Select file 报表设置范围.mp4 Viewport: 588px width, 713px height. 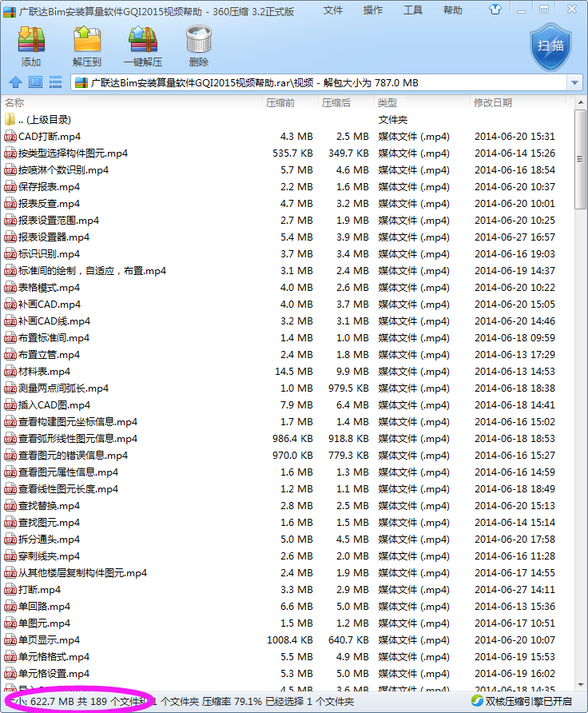(58, 221)
